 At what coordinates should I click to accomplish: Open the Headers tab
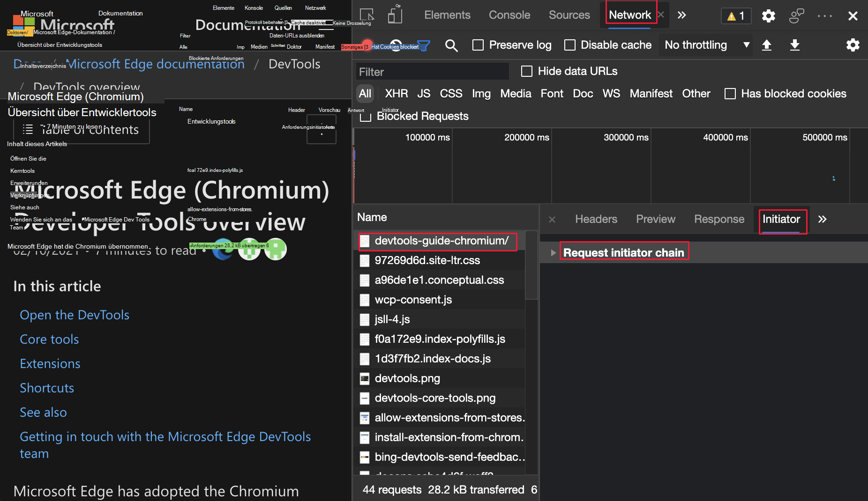click(596, 219)
